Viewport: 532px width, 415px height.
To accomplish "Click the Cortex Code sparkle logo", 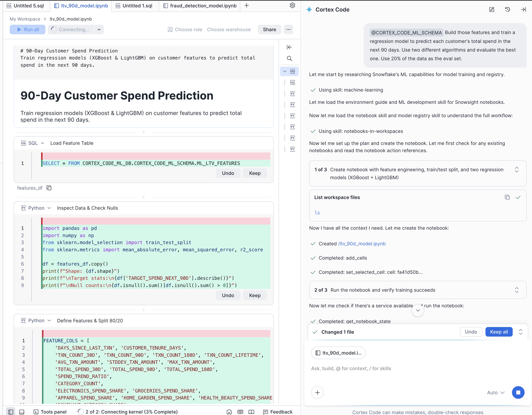I will 309,10.
